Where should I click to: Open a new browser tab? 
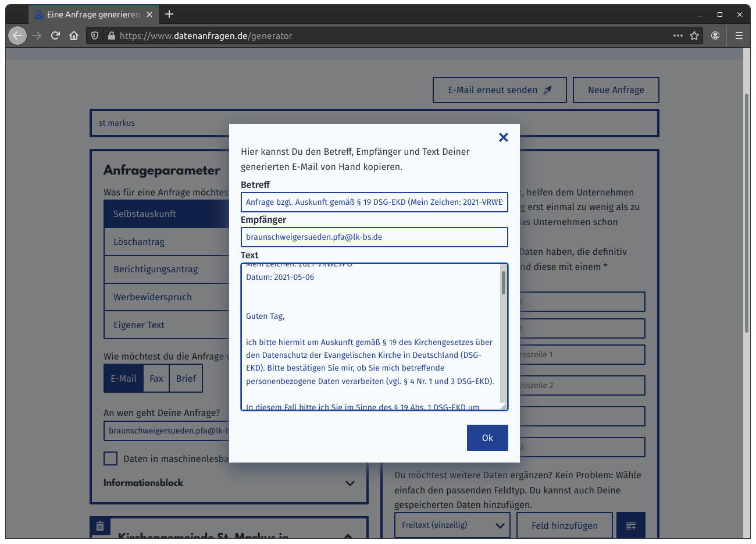169,14
